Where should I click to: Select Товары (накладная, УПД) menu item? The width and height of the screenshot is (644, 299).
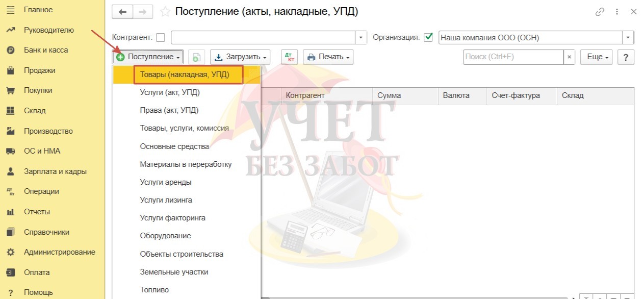(185, 74)
